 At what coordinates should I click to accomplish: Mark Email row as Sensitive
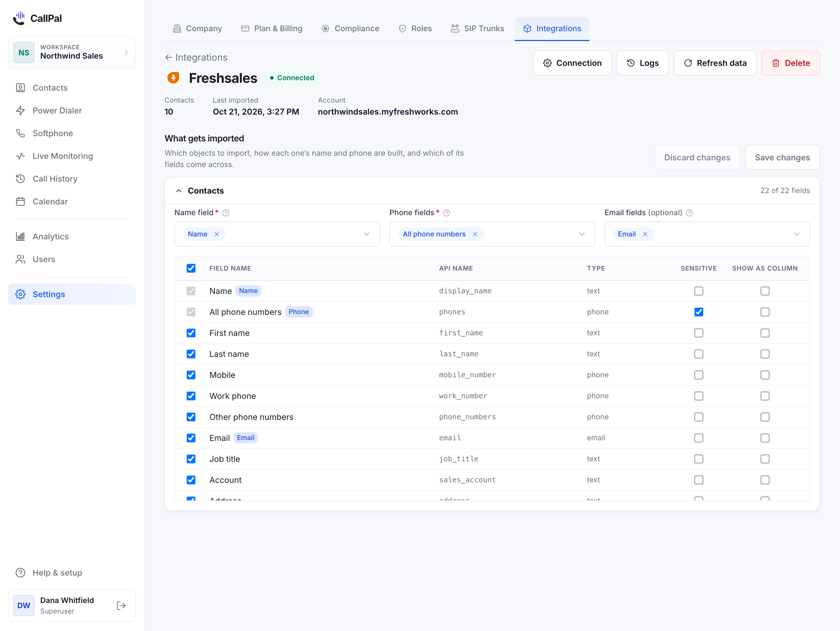699,438
